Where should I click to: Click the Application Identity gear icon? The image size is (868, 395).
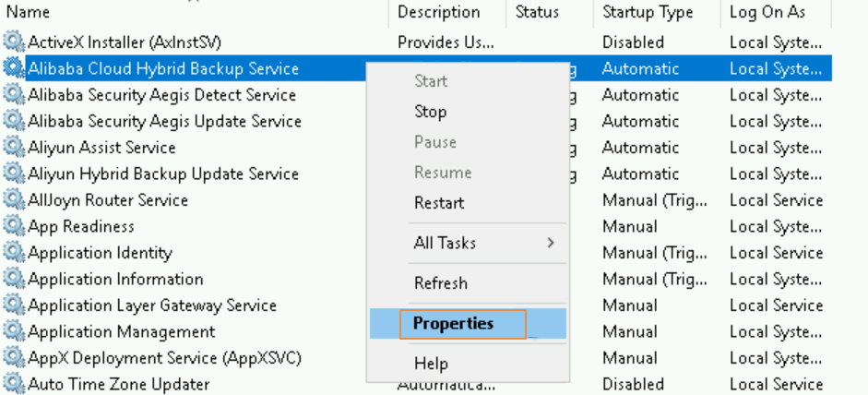point(13,253)
